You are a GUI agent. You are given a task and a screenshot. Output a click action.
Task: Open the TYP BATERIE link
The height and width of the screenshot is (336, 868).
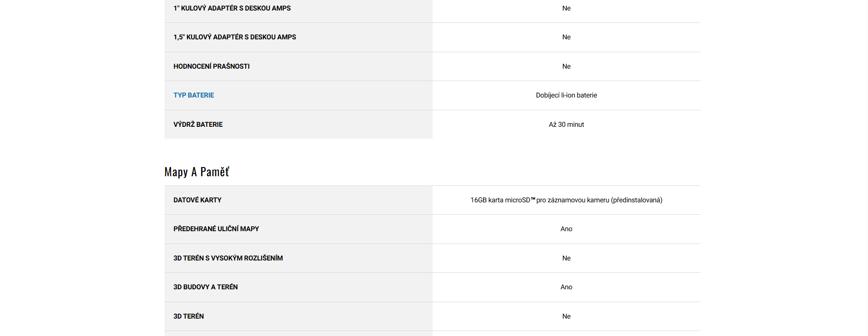click(193, 95)
